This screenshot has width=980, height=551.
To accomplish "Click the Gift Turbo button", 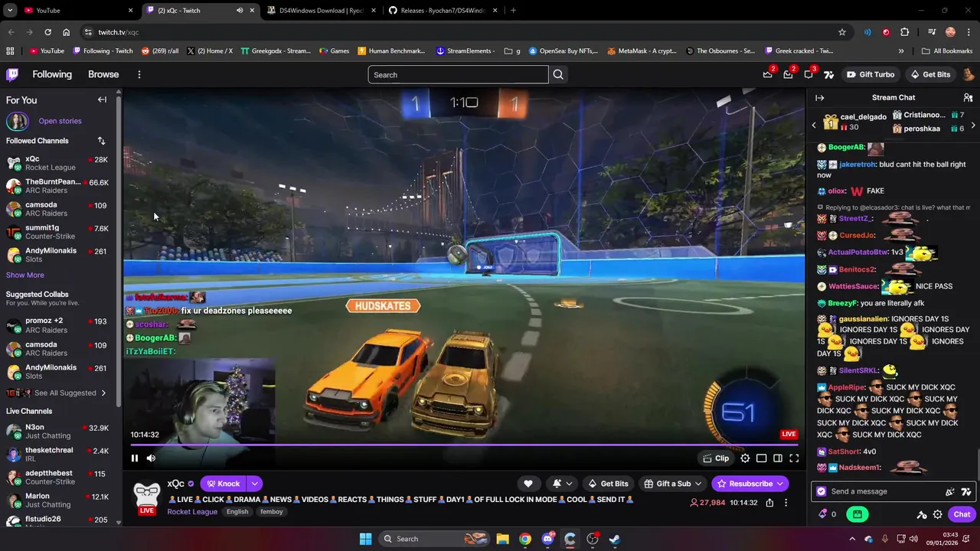I will pyautogui.click(x=871, y=74).
